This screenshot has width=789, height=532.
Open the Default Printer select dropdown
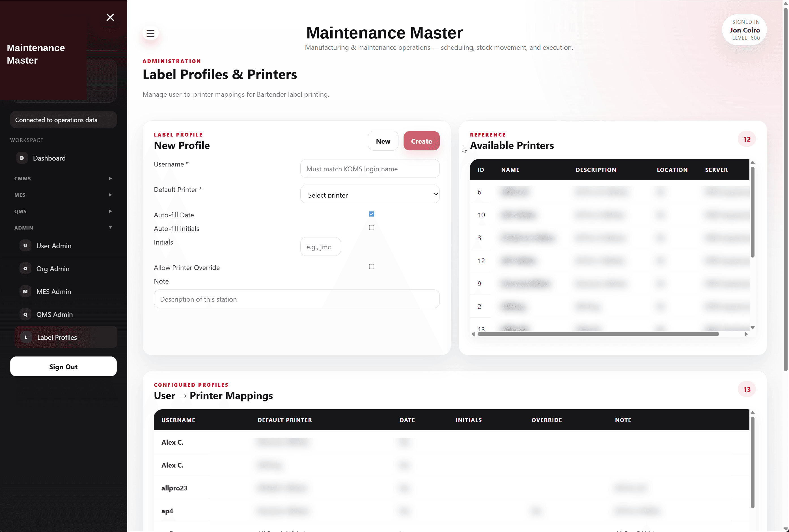pos(370,194)
